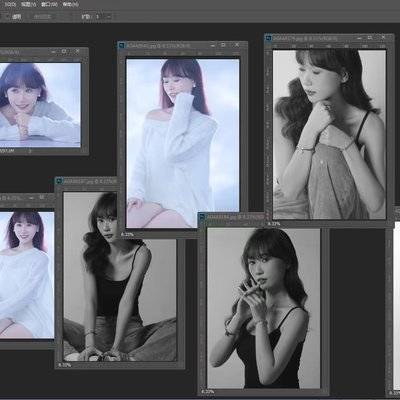Click the 扩散 diffusion value field

pos(99,16)
